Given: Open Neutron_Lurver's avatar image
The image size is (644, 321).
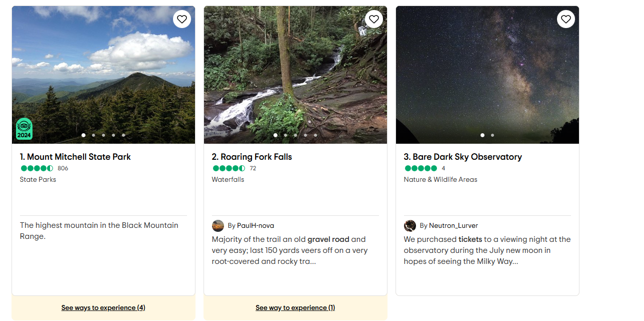Looking at the screenshot, I should pos(410,225).
